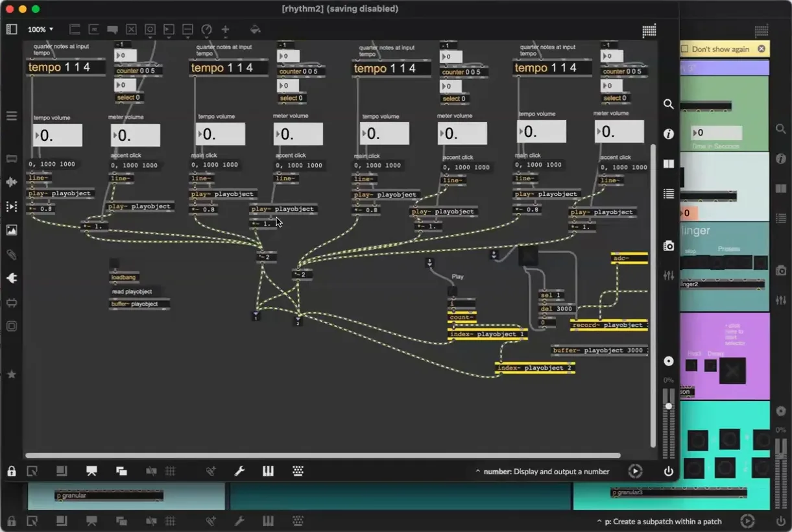Toggle audio power in the back window toolbar
Viewport: 792px width, 532px height.
click(781, 521)
